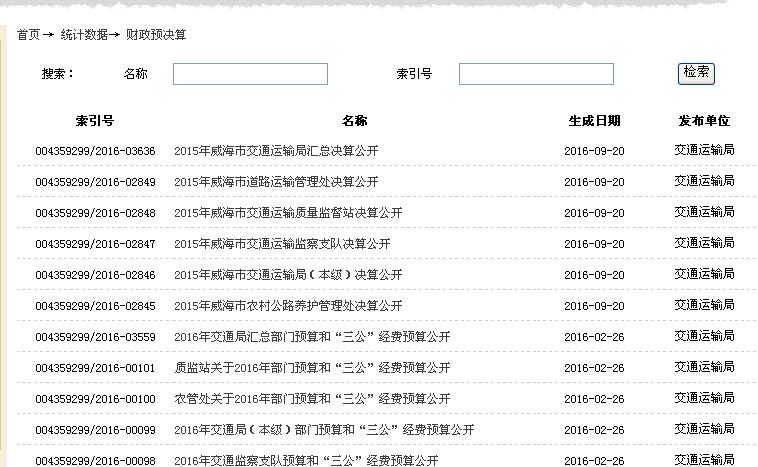Open 2016年交通监察支队预算 link
The width and height of the screenshot is (758, 467).
[x=306, y=460]
